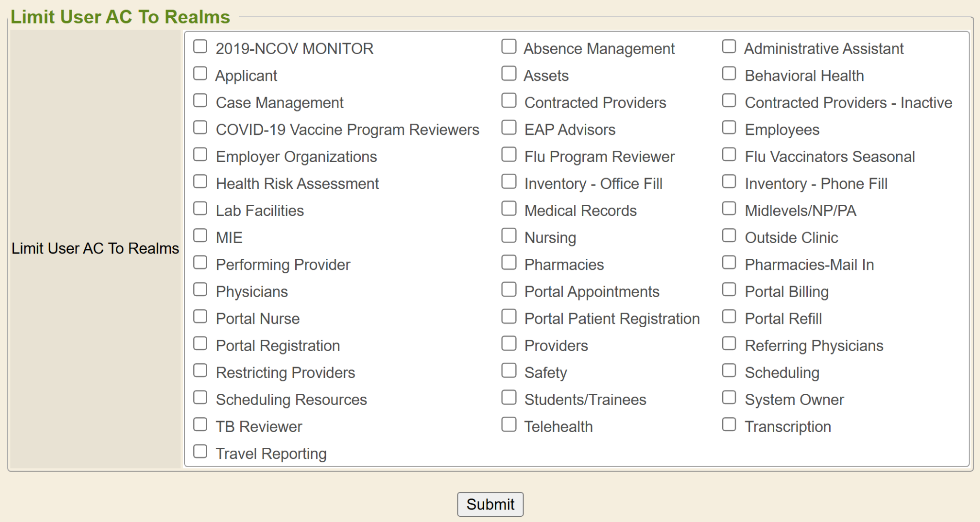Check Contracted Providers - Inactive option

click(x=729, y=101)
